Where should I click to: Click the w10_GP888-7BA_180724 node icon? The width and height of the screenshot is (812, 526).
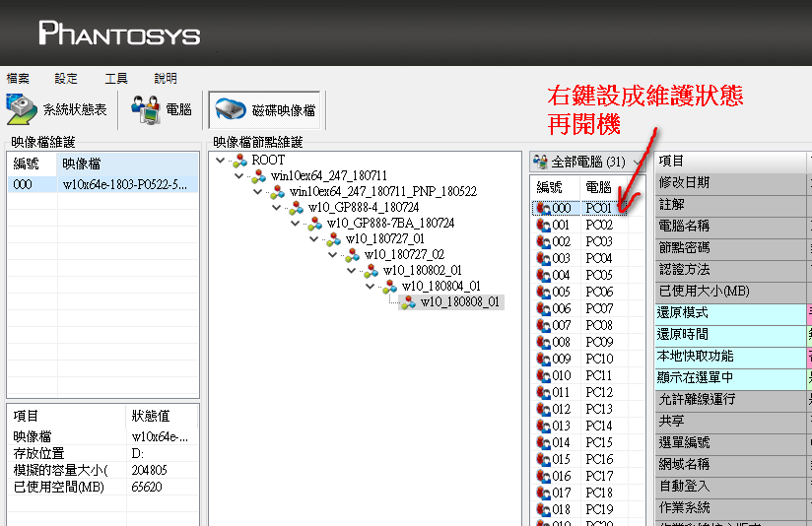click(314, 224)
